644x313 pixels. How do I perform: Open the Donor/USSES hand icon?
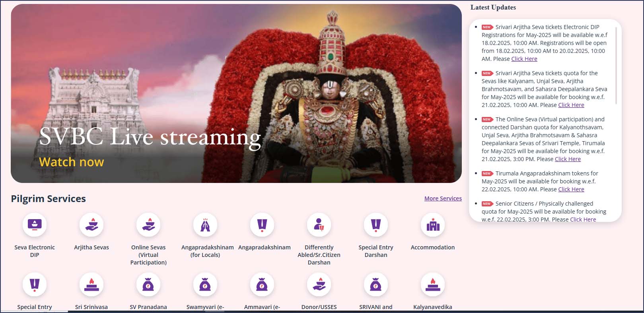coord(319,285)
